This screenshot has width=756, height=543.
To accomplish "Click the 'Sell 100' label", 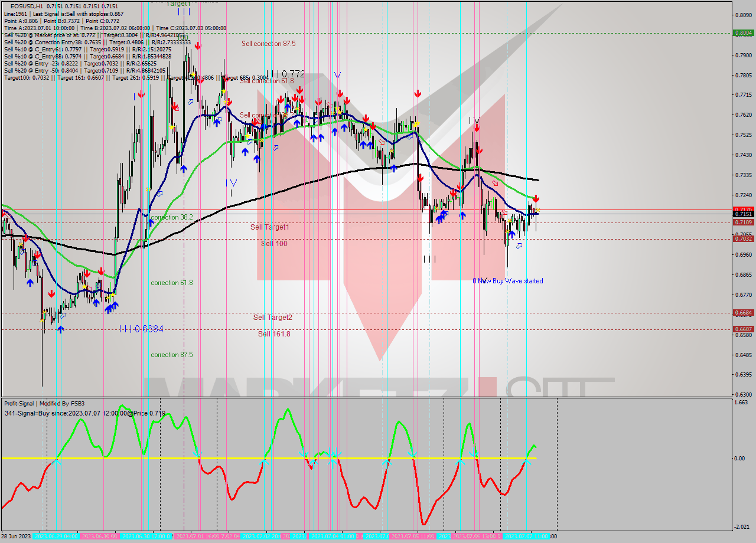I will pyautogui.click(x=274, y=243).
